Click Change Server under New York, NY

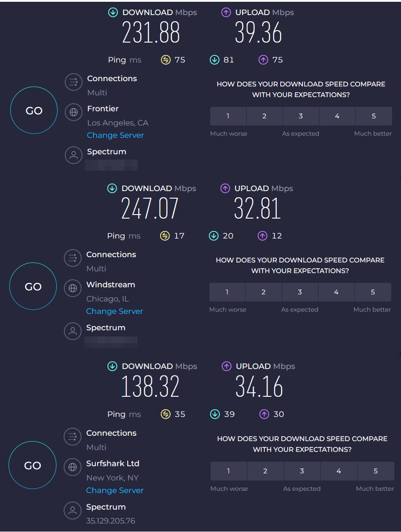point(115,490)
